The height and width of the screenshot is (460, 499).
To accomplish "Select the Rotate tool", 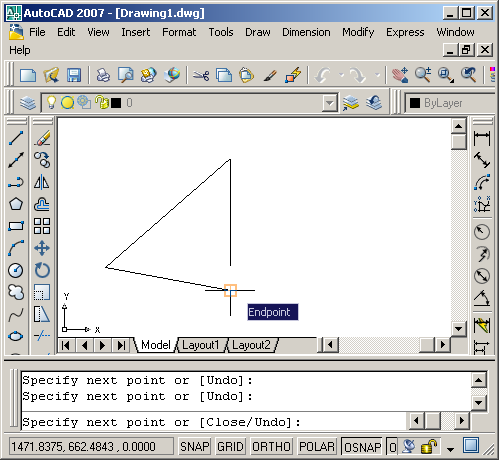I will click(x=42, y=270).
